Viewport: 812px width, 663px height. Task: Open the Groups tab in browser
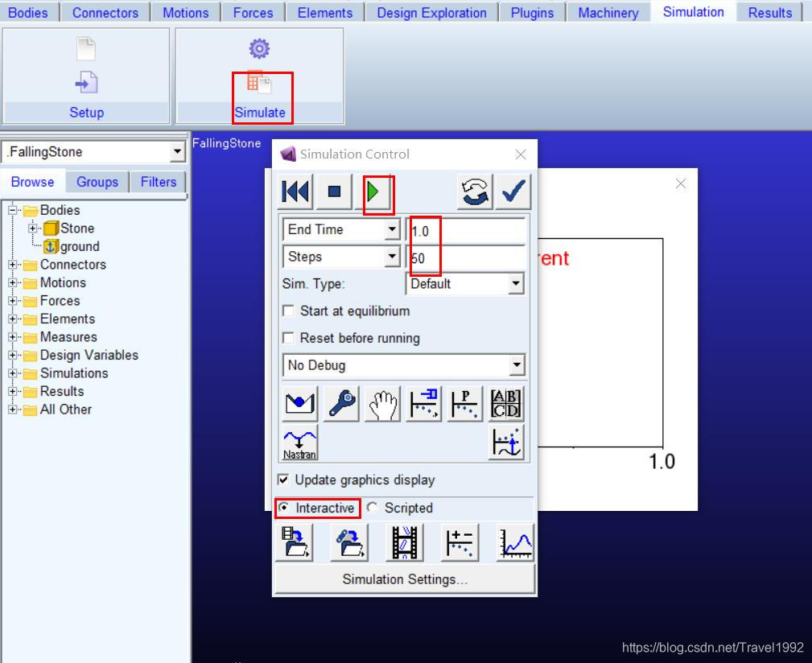click(x=97, y=182)
